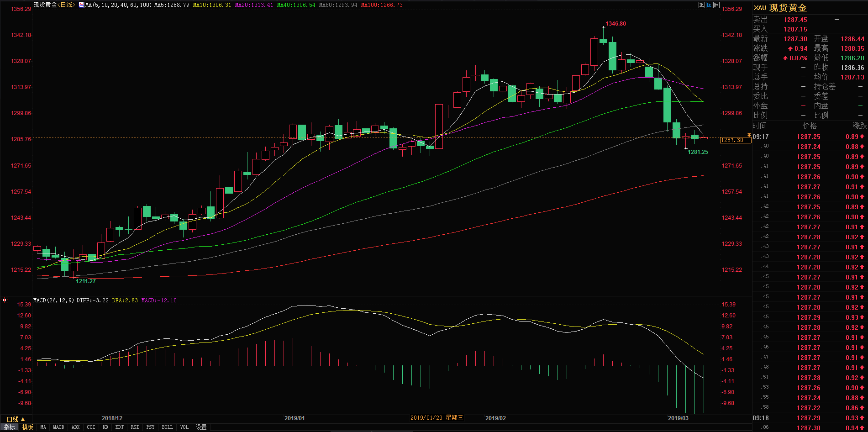Viewport: 868px width, 432px height.
Task: Click the MA(5,10,20,40,60,100) parameters label
Action: pyautogui.click(x=119, y=5)
